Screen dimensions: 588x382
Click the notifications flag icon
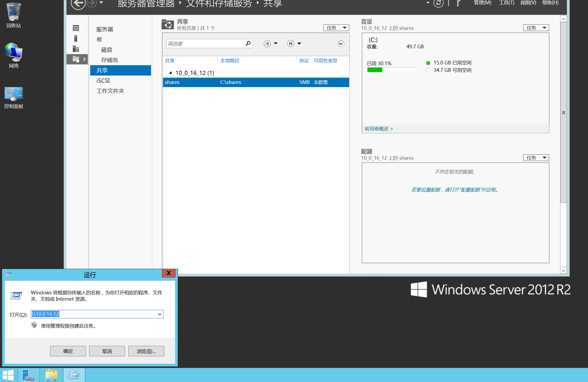(459, 3)
